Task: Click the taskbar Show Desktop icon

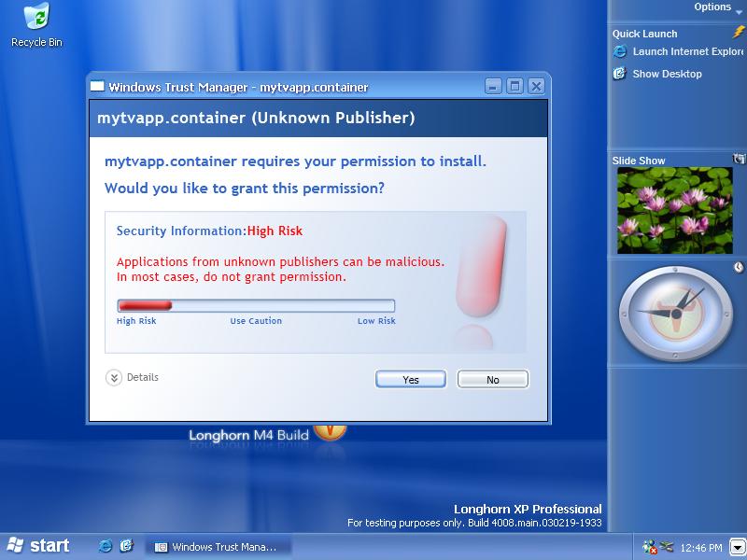Action: (126, 546)
